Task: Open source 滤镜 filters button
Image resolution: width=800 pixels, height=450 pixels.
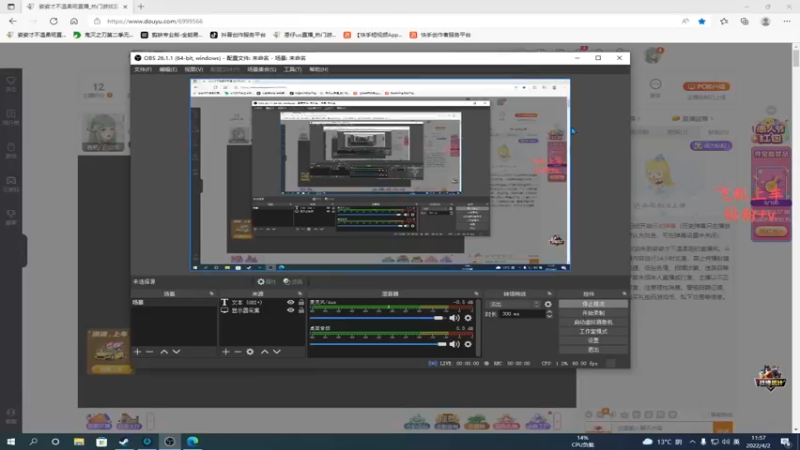Action: coord(293,282)
